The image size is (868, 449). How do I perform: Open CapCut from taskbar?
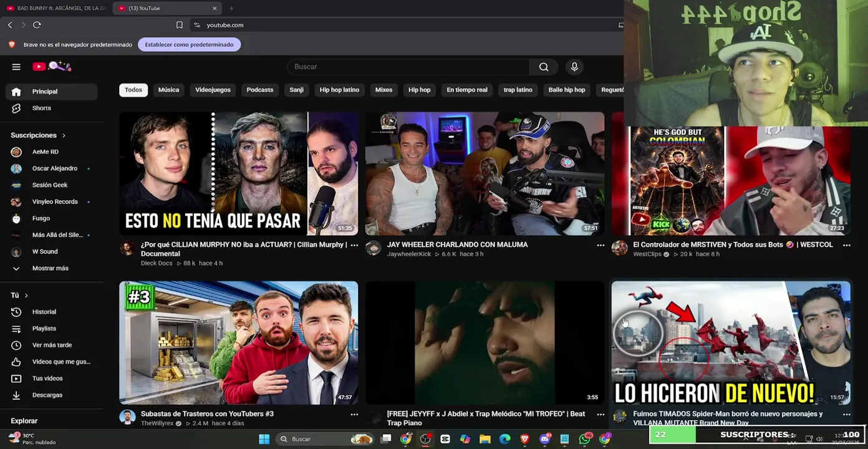click(445, 439)
